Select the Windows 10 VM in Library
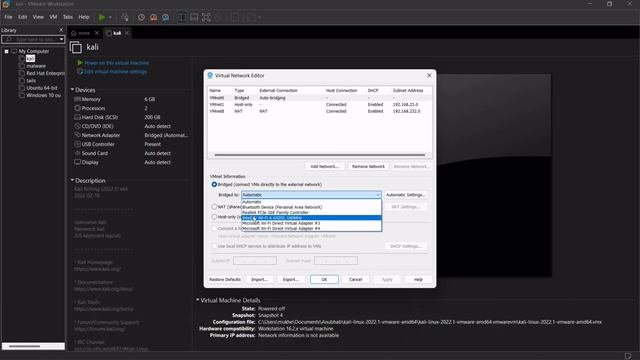Viewport: 640px width, 360px height. click(43, 95)
